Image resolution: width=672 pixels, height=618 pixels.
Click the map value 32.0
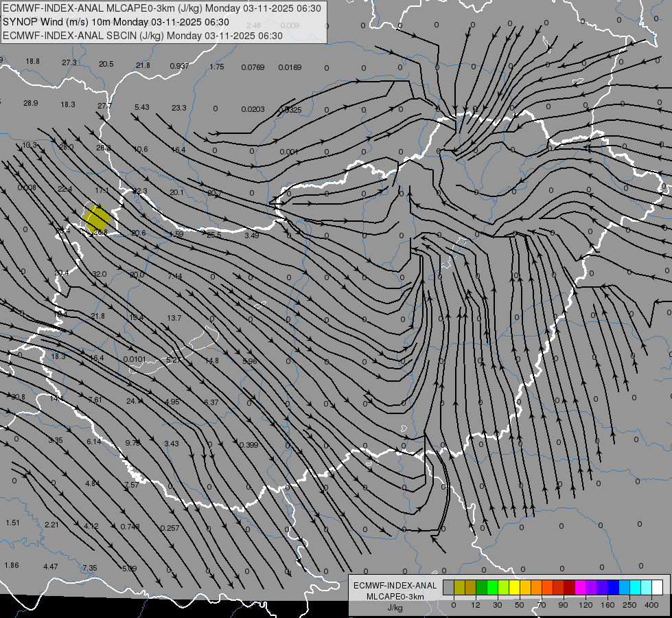point(100,274)
